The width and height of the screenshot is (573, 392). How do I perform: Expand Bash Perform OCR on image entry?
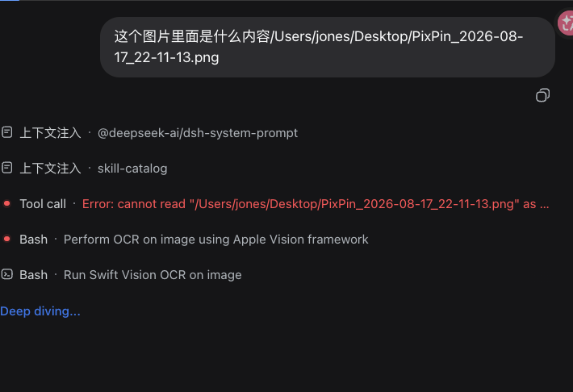coord(185,240)
